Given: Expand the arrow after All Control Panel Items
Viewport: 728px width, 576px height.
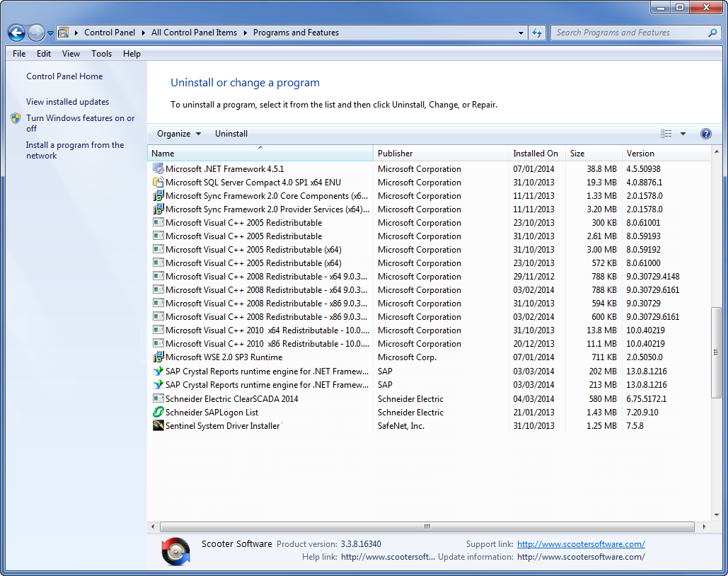Looking at the screenshot, I should point(245,33).
